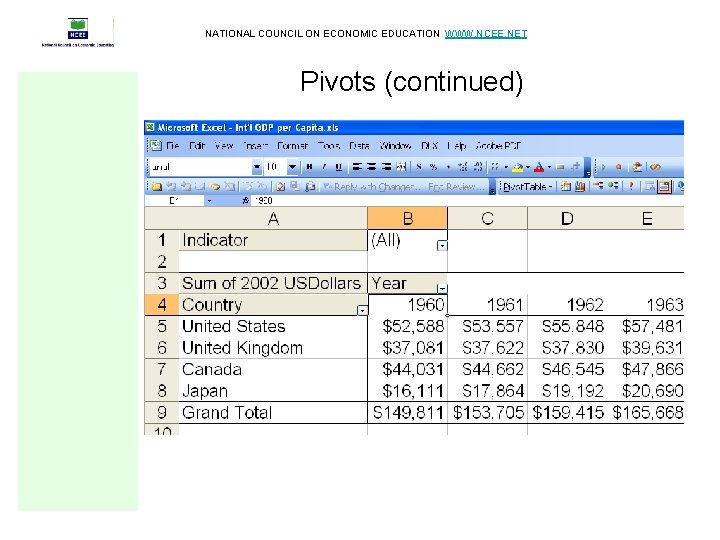Image resolution: width=720 pixels, height=540 pixels.
Task: Click the yellow Fill Color swatch
Action: (518, 167)
